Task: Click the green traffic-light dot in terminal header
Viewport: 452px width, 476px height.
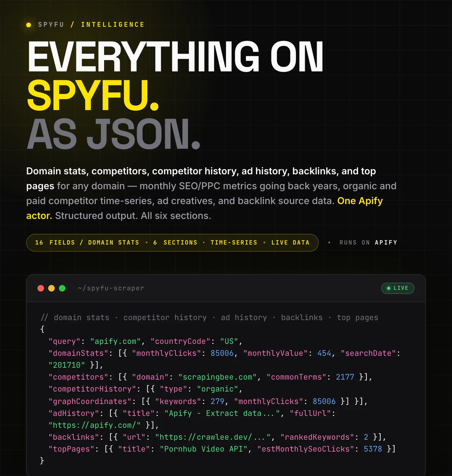Action: click(62, 288)
